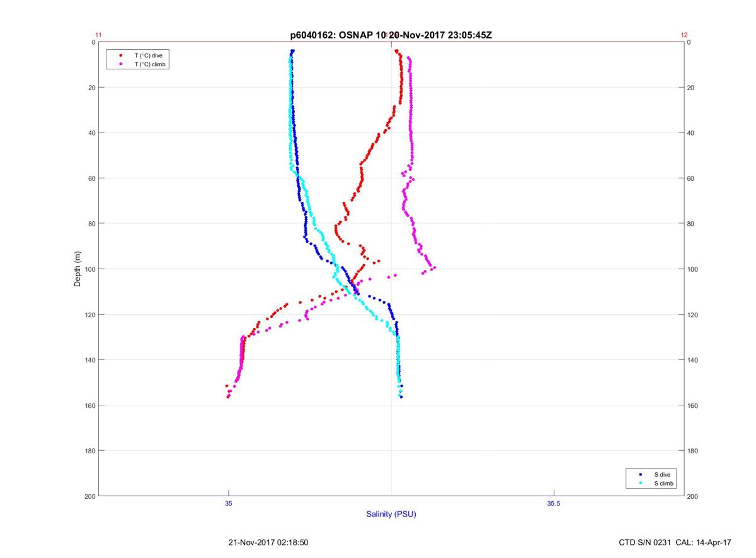The height and width of the screenshot is (558, 756).
Task: Select the "S climb" legend entry
Action: tap(664, 483)
